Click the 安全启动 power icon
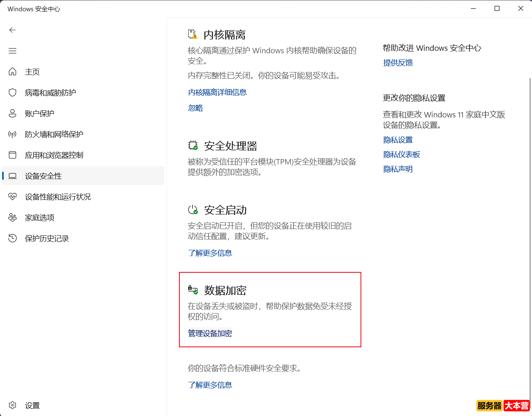532x416 pixels. (193, 209)
